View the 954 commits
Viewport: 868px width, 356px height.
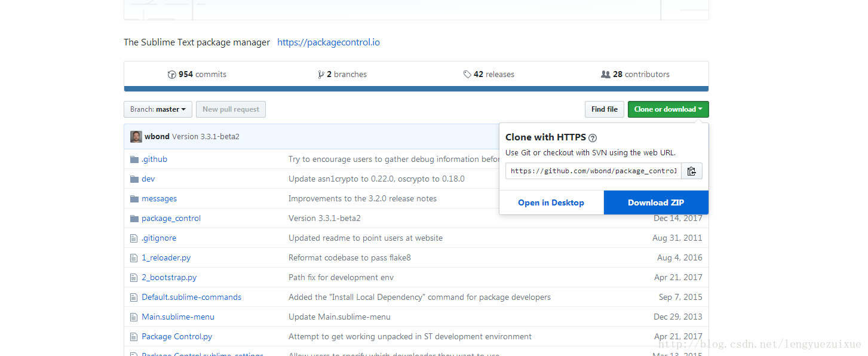(x=197, y=75)
